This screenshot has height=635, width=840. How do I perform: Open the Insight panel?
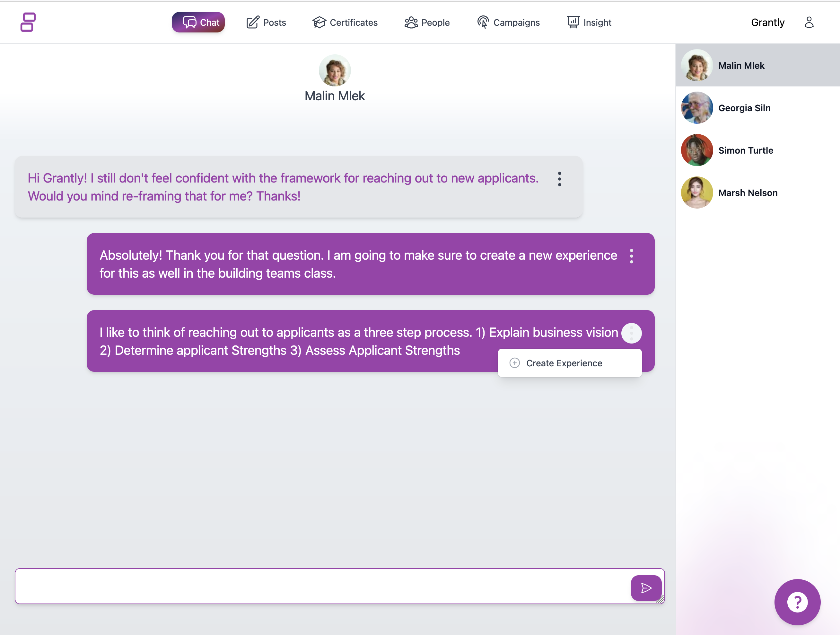click(x=589, y=22)
